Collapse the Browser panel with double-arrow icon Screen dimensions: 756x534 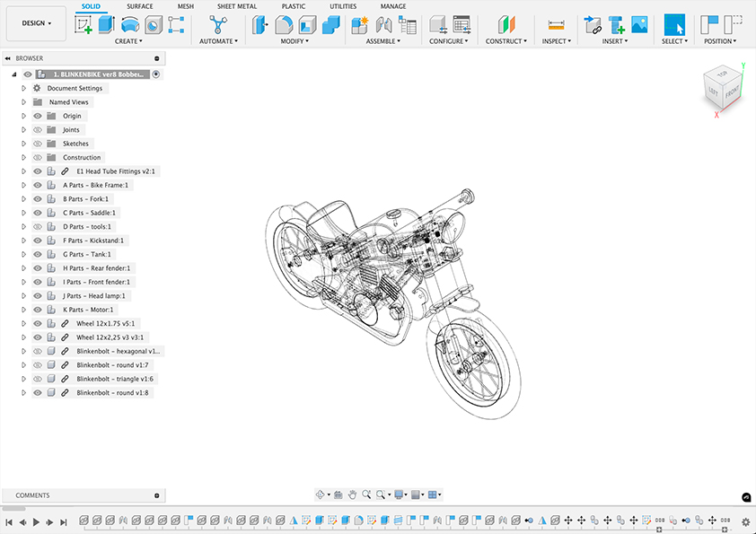(x=8, y=58)
